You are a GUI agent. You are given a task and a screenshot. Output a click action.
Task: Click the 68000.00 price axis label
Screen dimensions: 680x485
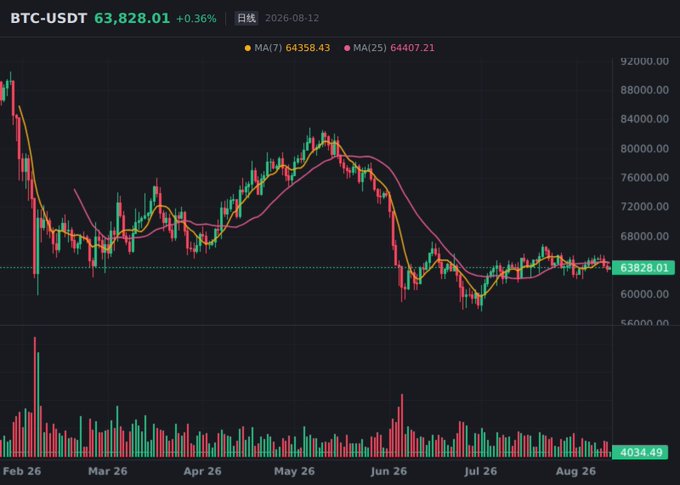(x=644, y=236)
